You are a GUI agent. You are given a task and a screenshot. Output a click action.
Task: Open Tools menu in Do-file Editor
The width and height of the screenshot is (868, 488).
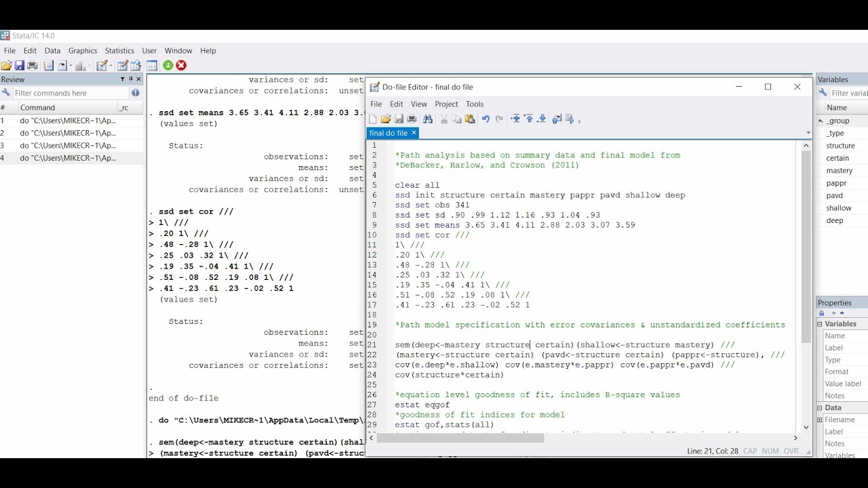(475, 104)
